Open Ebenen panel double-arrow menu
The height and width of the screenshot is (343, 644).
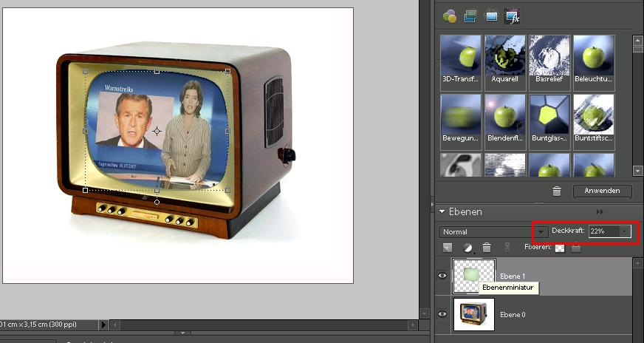tap(600, 212)
